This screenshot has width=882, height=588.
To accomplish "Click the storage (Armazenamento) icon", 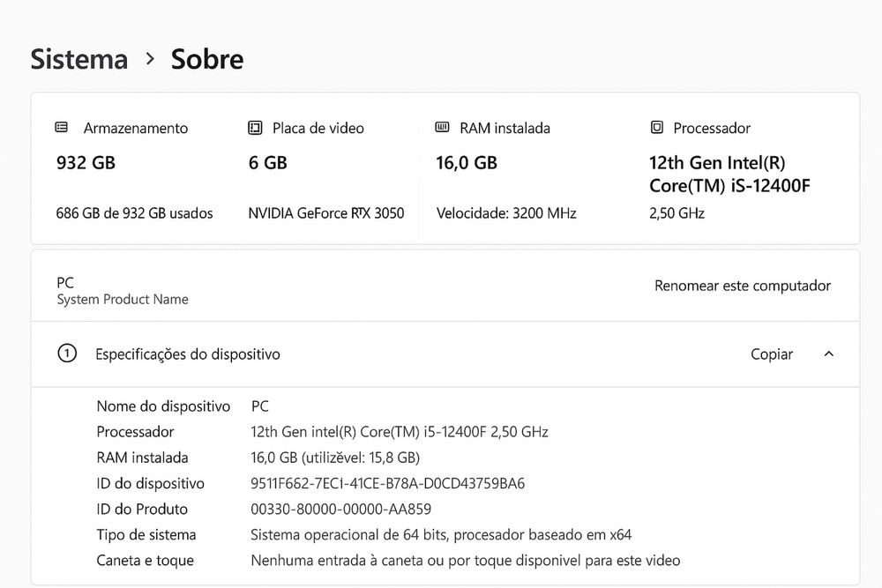I will click(x=62, y=128).
